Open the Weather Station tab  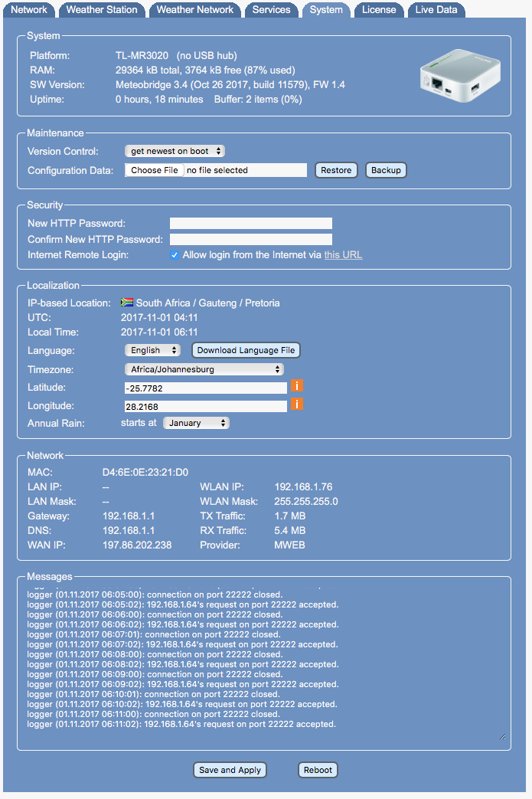point(102,10)
